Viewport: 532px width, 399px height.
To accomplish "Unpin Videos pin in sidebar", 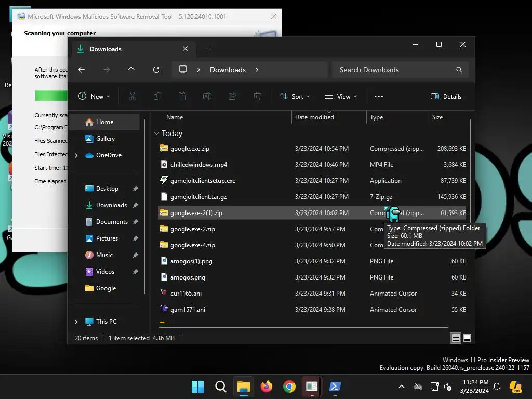I will pyautogui.click(x=136, y=272).
